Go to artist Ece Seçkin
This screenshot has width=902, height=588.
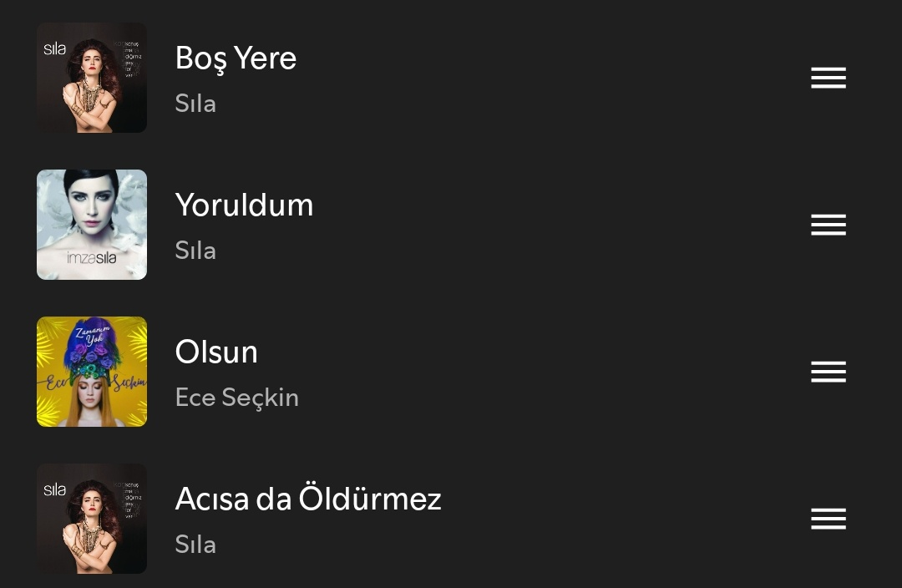[x=236, y=398]
